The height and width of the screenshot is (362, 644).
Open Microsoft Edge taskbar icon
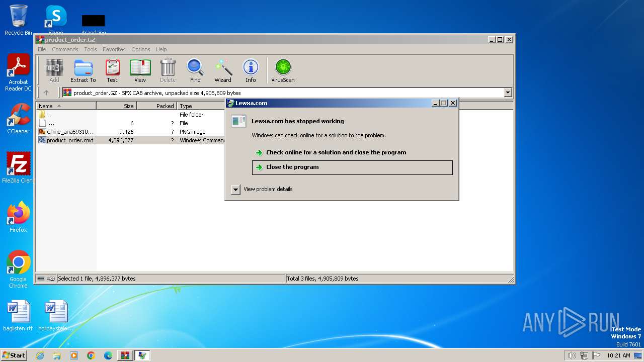pos(108,355)
